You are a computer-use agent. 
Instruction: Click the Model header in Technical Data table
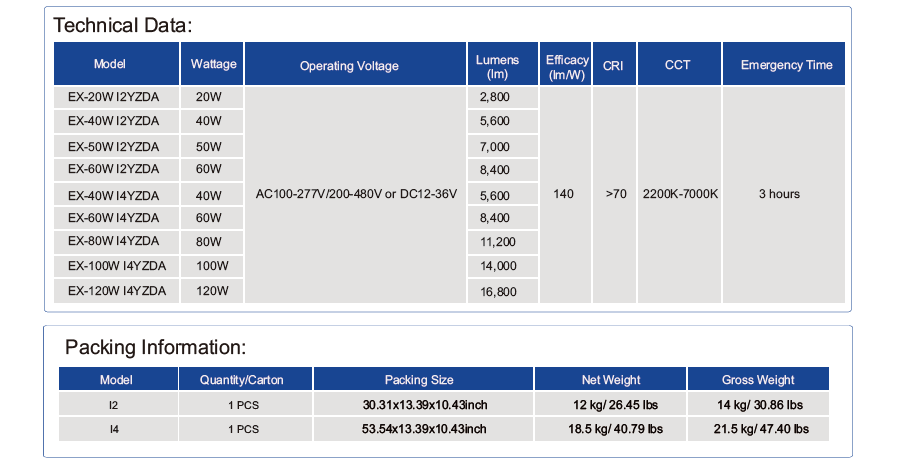point(116,64)
